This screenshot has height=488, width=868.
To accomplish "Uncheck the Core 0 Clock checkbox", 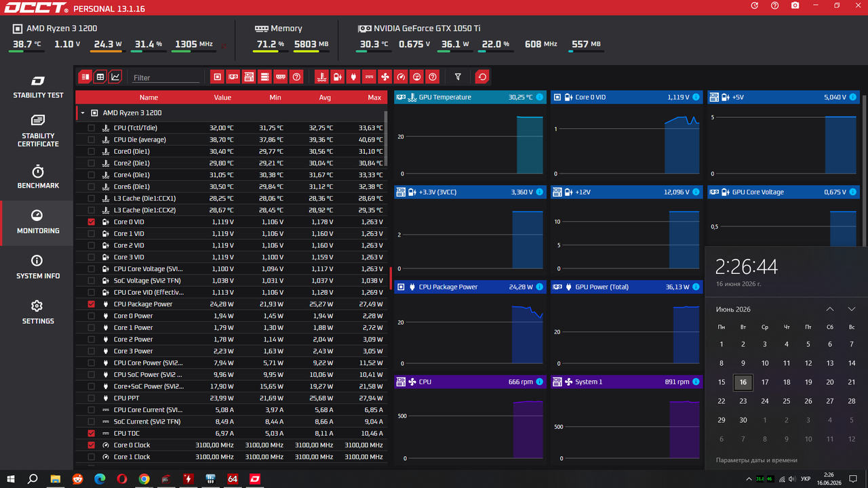I will [x=92, y=445].
